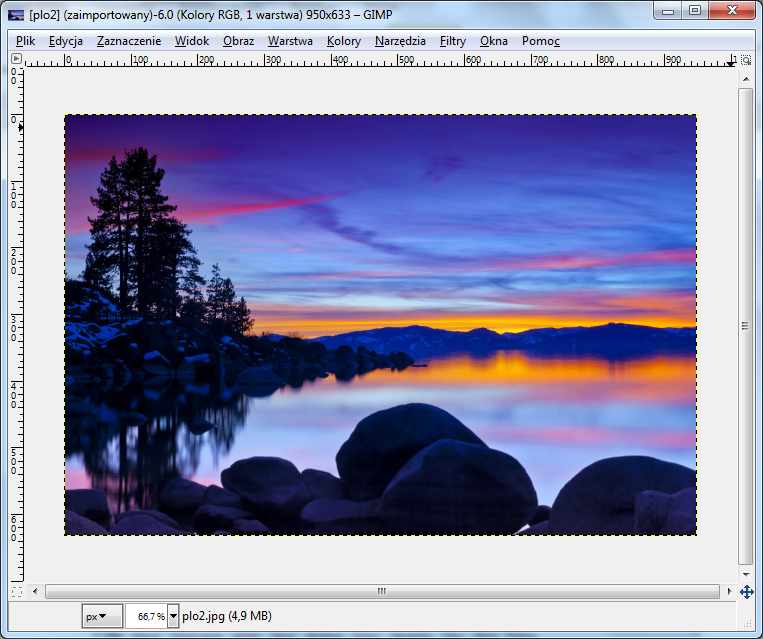Click the 66,7 % zoom input field
The height and width of the screenshot is (639, 763).
[146, 616]
